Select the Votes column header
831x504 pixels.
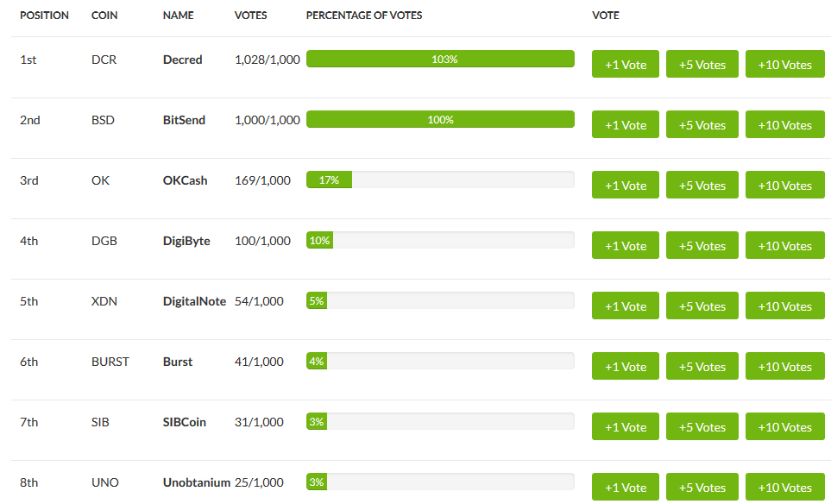pyautogui.click(x=250, y=16)
